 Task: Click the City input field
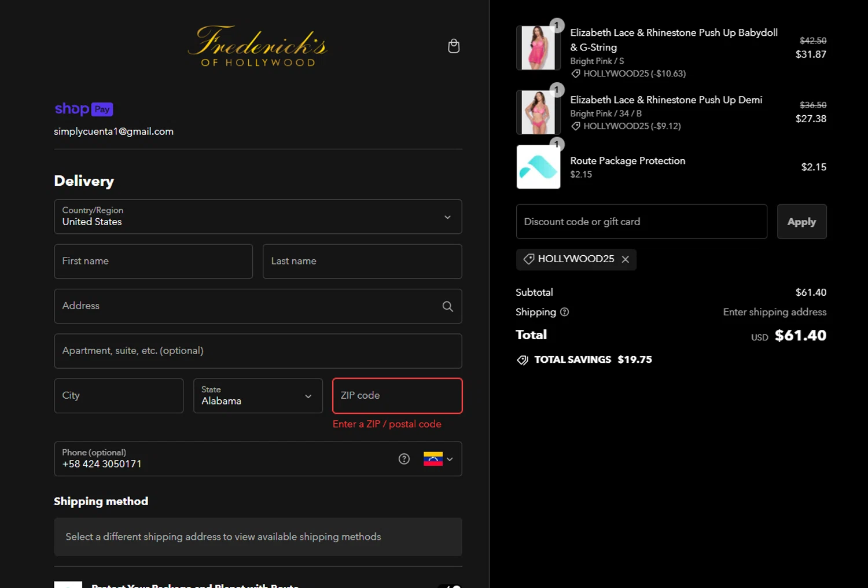coord(119,396)
